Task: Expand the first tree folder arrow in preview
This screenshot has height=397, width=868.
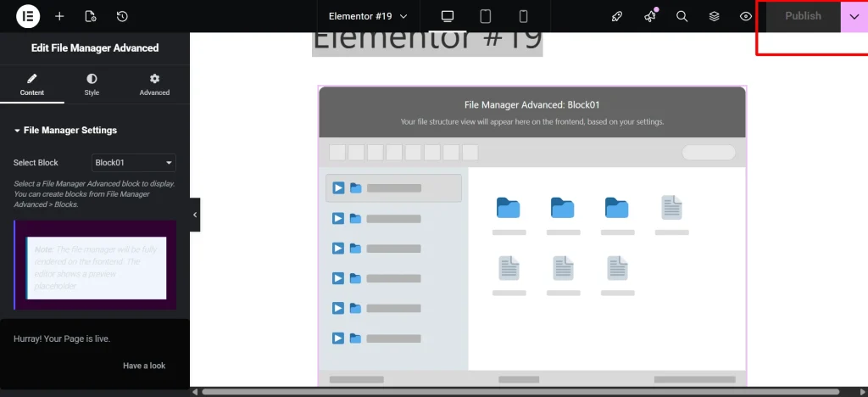Action: click(337, 188)
